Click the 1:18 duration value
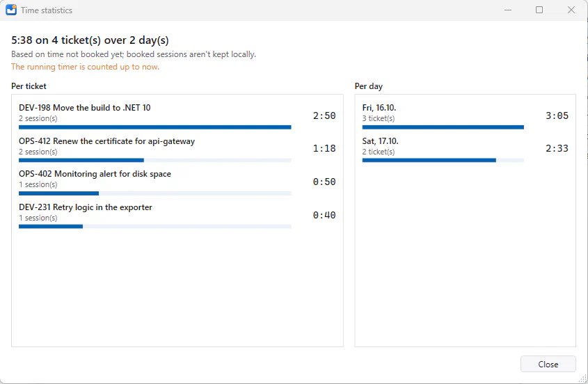The height and width of the screenshot is (384, 588). tap(324, 148)
